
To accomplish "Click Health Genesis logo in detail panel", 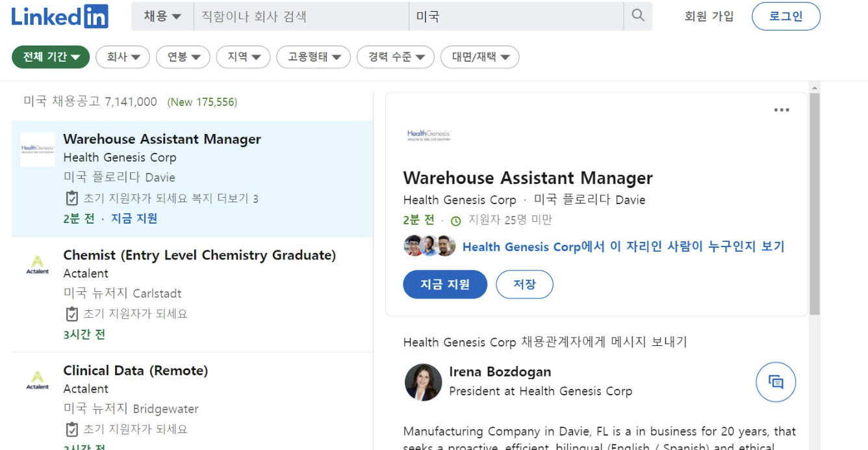I will (x=429, y=135).
